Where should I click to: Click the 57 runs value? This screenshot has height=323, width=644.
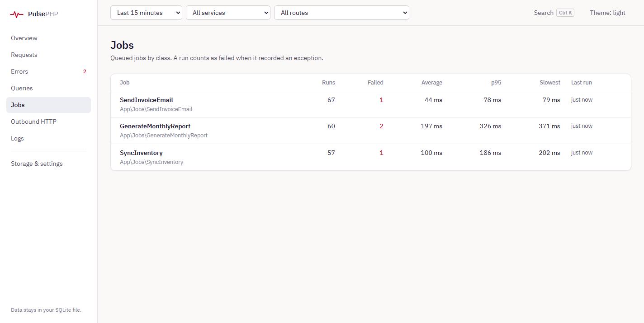point(331,153)
